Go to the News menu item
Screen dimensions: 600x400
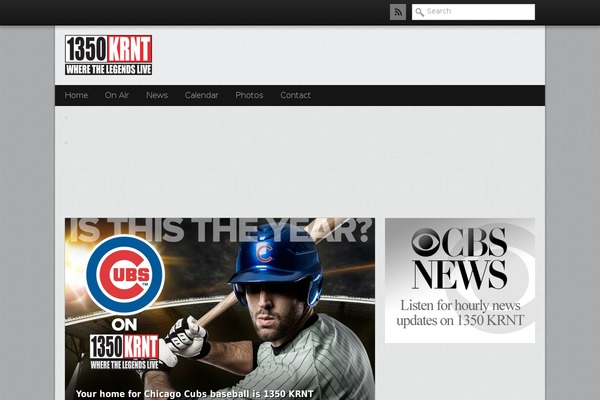pos(157,95)
